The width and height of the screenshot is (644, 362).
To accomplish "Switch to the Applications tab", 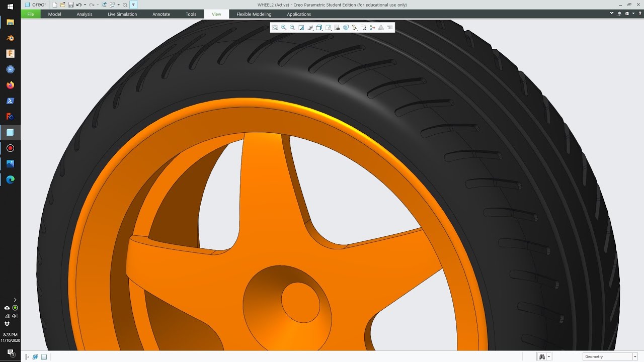I will pyautogui.click(x=299, y=14).
